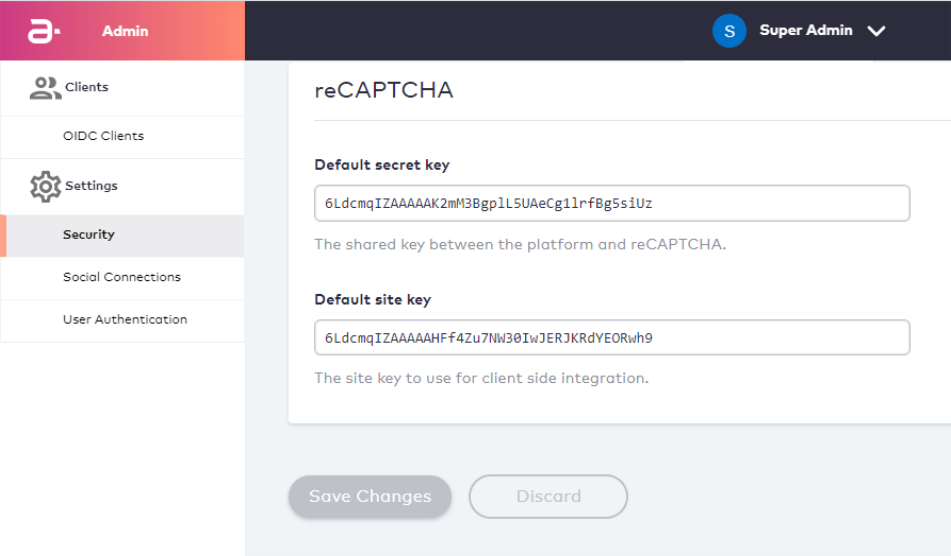Click the Default secret key label

[x=382, y=165]
